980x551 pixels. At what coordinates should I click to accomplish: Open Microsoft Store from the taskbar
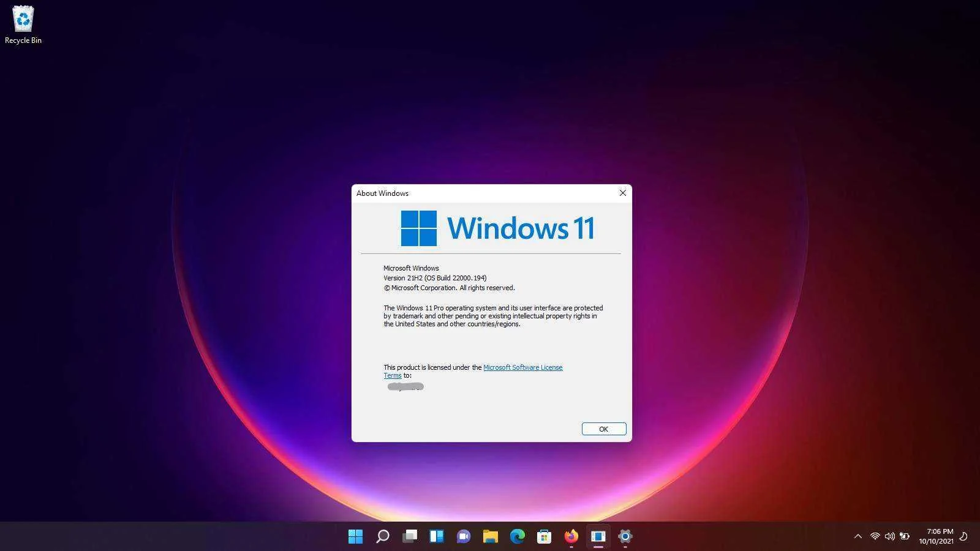[544, 536]
